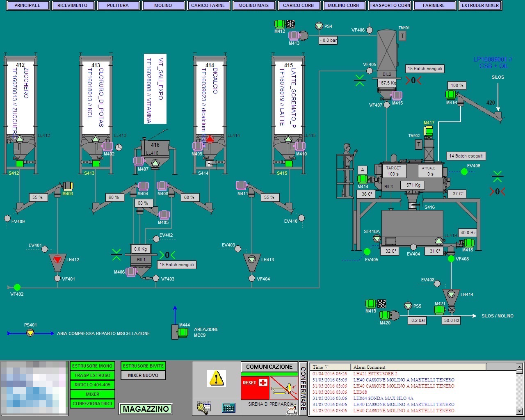Toggle the EV406 green valve indicator
Image resolution: width=525 pixels, height=420 pixels.
(x=464, y=172)
